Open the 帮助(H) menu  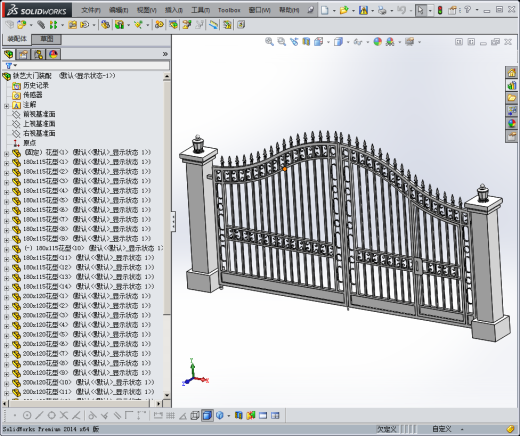[x=289, y=10]
